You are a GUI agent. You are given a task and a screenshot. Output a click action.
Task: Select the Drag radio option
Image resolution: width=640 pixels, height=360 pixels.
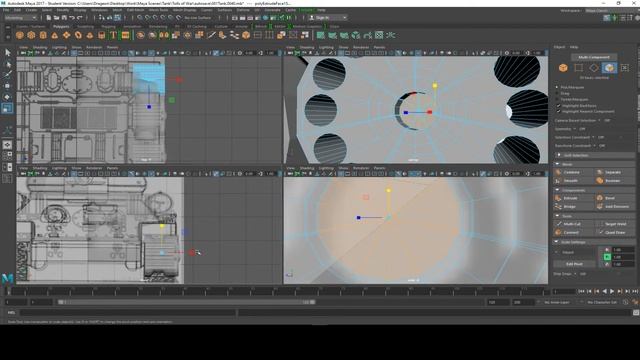[558, 93]
